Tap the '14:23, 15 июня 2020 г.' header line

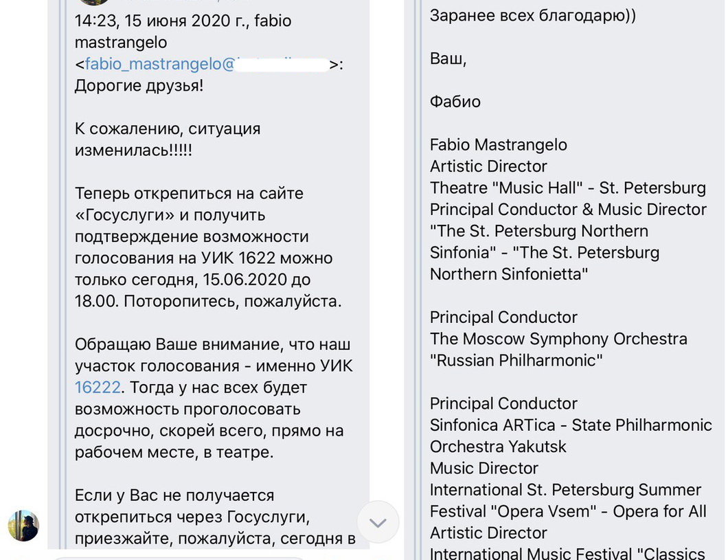tap(183, 21)
